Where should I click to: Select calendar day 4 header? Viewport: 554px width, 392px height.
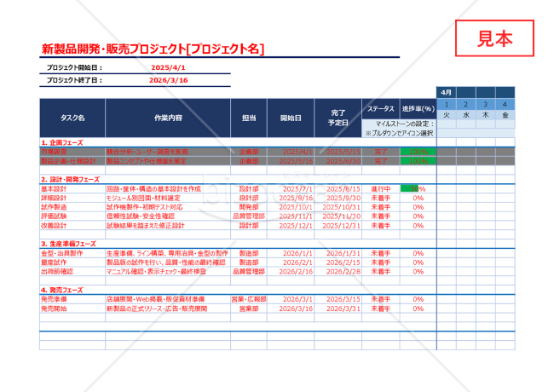click(x=505, y=104)
